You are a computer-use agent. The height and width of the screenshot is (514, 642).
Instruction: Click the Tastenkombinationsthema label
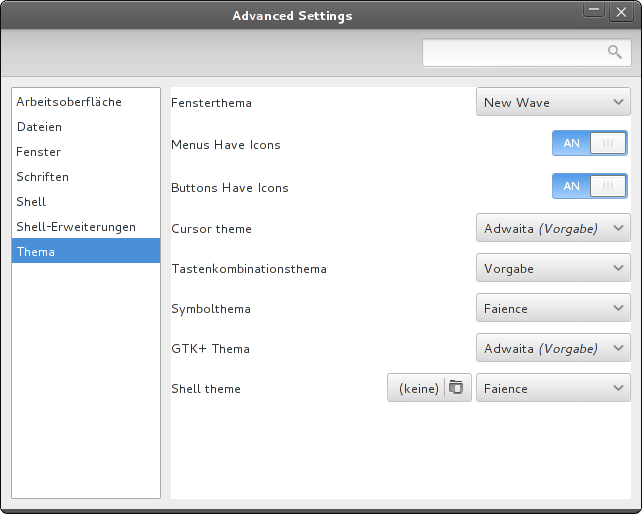point(249,269)
